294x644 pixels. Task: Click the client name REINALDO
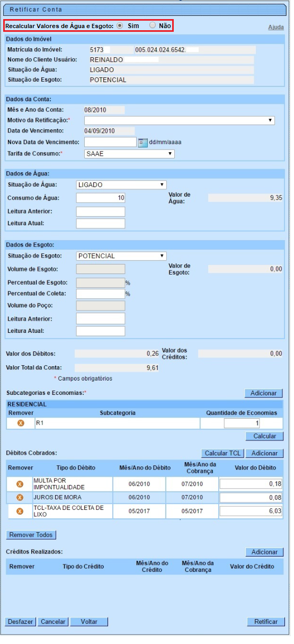107,59
